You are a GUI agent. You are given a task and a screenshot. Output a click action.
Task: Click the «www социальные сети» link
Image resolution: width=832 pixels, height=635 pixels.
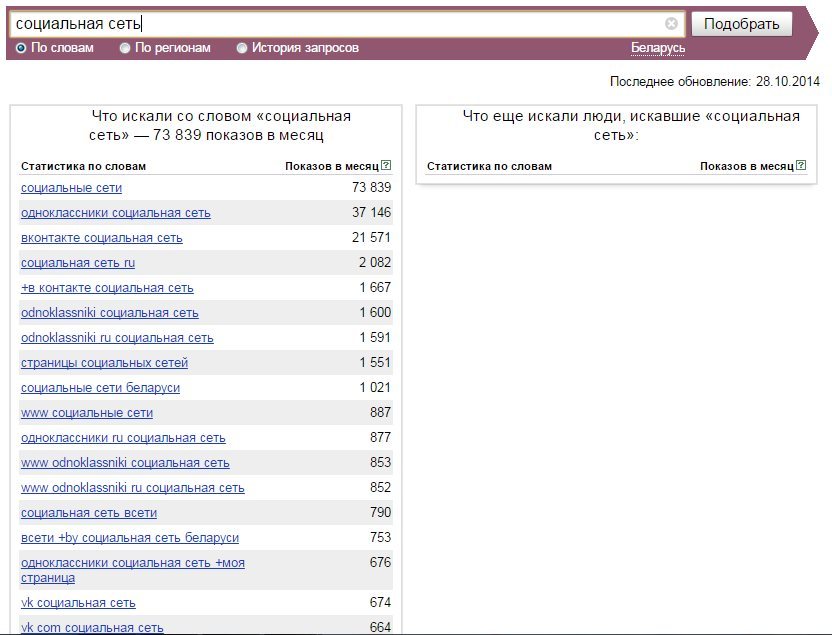pyautogui.click(x=87, y=413)
